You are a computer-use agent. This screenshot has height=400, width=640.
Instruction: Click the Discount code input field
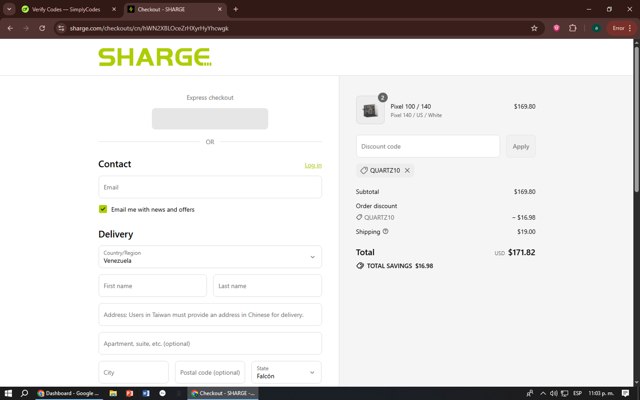click(428, 147)
